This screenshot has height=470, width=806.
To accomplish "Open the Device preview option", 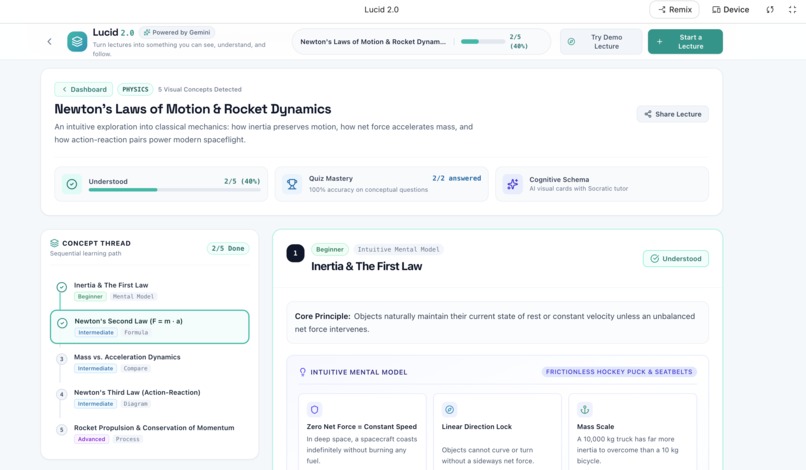I will [730, 9].
